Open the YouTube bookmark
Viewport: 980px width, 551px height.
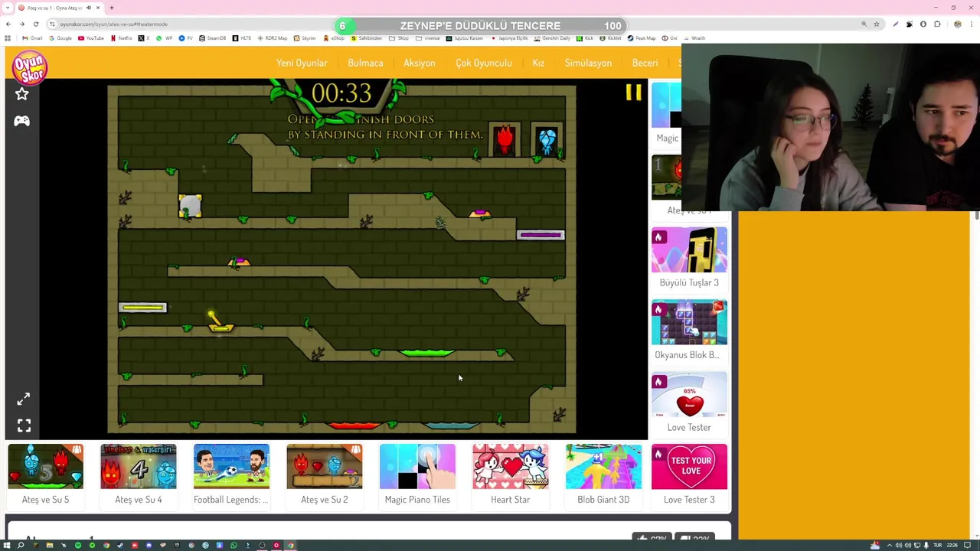tap(91, 38)
